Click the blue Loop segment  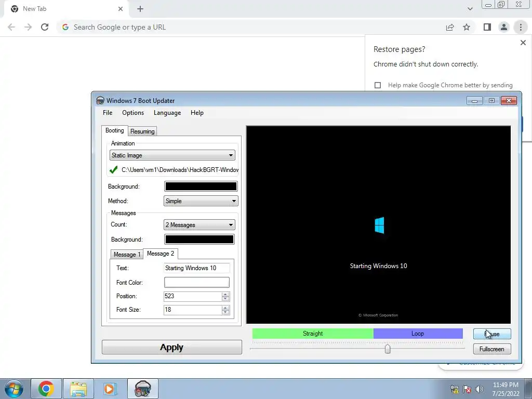pyautogui.click(x=418, y=334)
